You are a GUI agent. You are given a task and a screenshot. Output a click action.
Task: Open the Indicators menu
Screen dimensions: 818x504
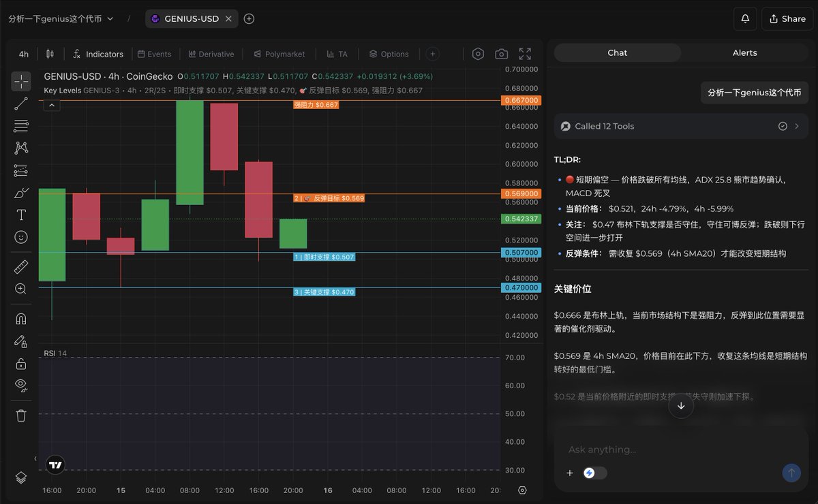pos(98,54)
